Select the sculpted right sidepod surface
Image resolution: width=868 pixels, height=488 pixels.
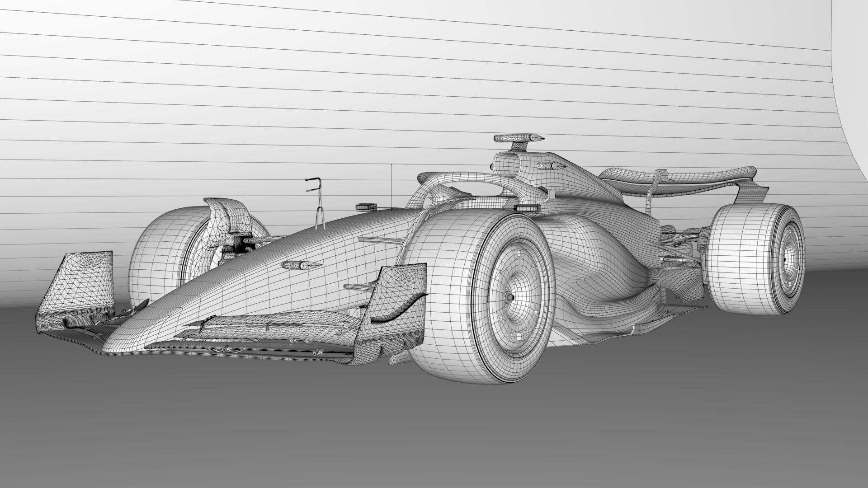coord(601,267)
